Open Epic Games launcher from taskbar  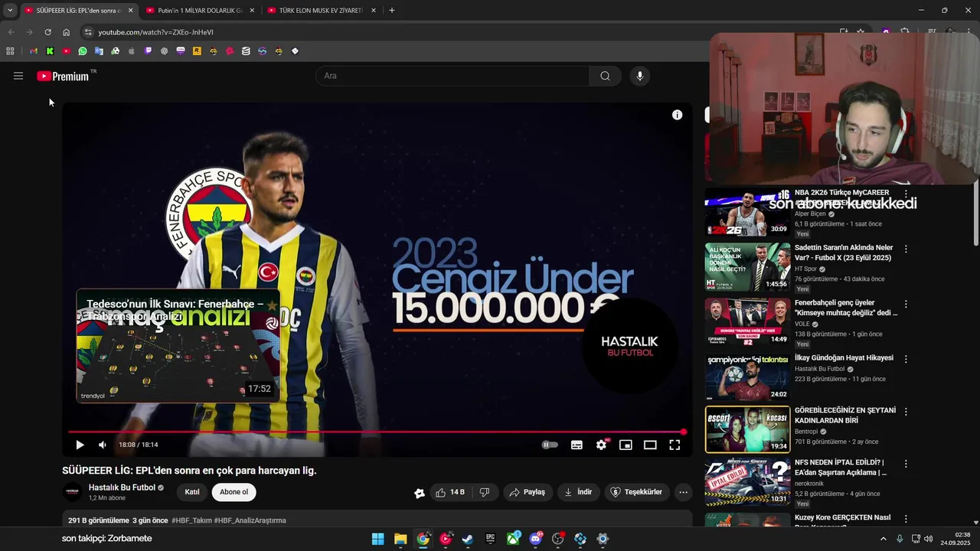click(x=490, y=539)
